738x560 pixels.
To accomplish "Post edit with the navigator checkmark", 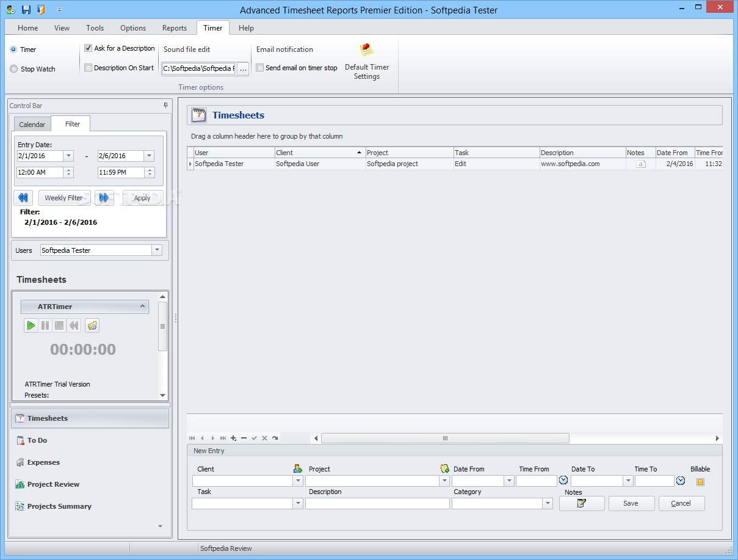I will tap(254, 438).
